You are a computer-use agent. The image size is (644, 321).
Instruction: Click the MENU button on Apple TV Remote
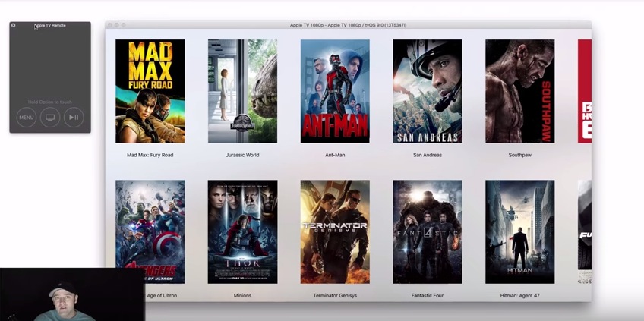click(x=27, y=118)
